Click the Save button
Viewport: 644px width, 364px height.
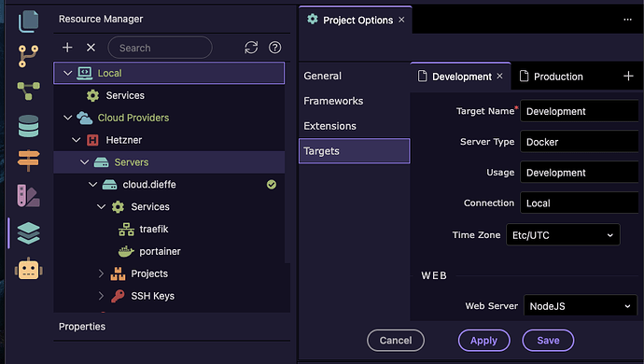548,341
